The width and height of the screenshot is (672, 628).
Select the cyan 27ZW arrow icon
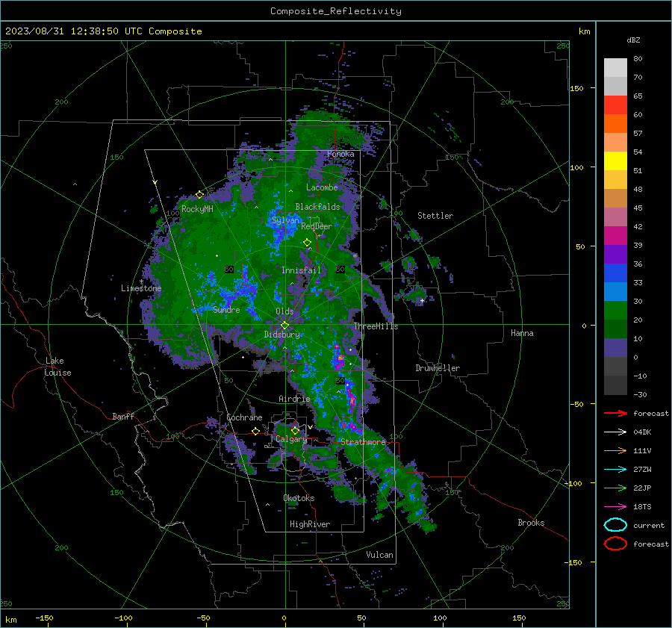coord(615,470)
